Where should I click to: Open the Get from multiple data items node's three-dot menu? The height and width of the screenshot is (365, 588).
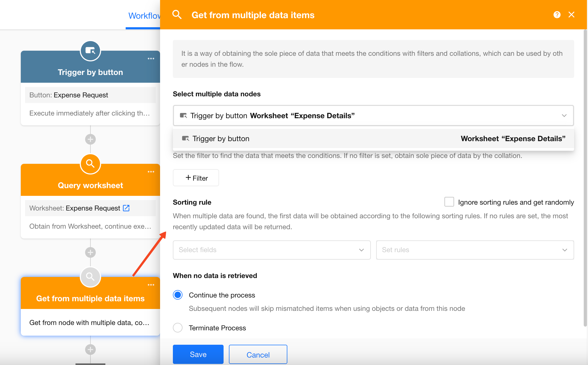[x=151, y=285]
